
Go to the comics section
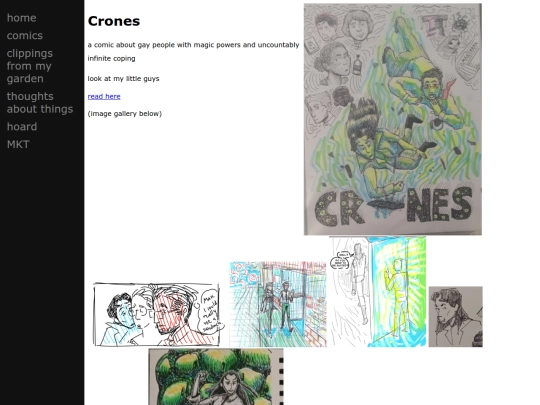click(x=25, y=35)
